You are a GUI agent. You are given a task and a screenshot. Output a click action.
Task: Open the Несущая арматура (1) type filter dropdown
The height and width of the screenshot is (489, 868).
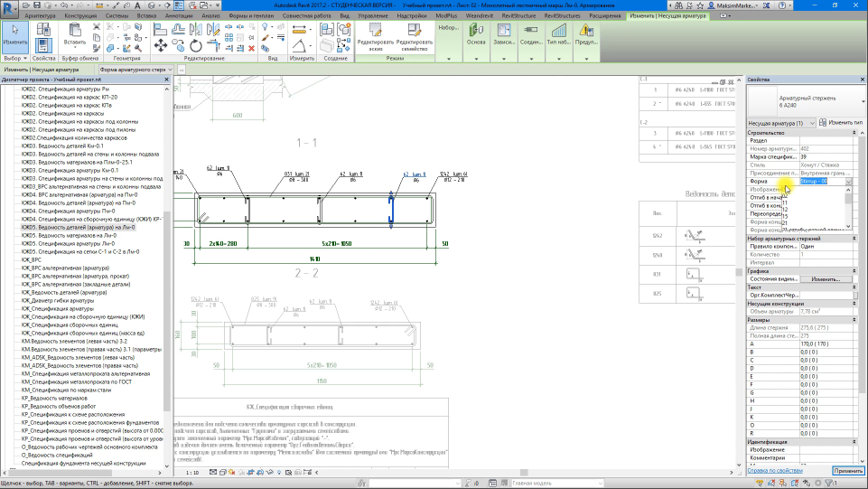click(781, 123)
